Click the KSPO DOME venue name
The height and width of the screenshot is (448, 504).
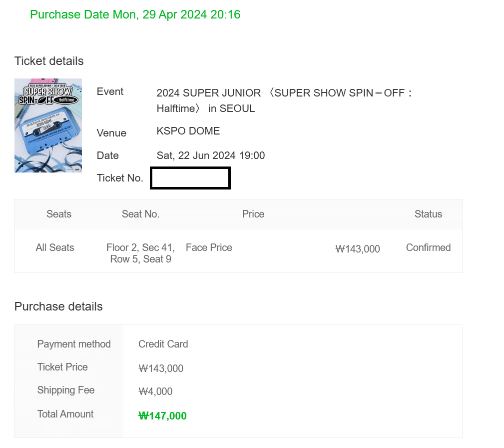pos(188,131)
